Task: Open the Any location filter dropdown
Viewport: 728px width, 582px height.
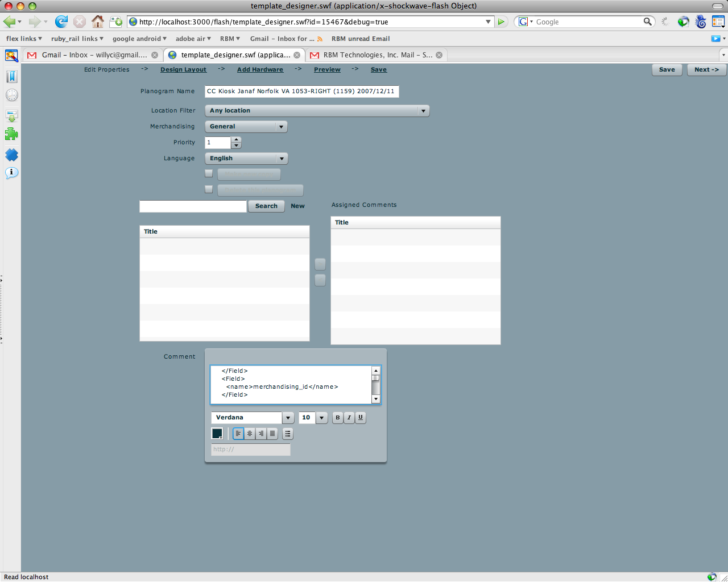Action: point(423,110)
